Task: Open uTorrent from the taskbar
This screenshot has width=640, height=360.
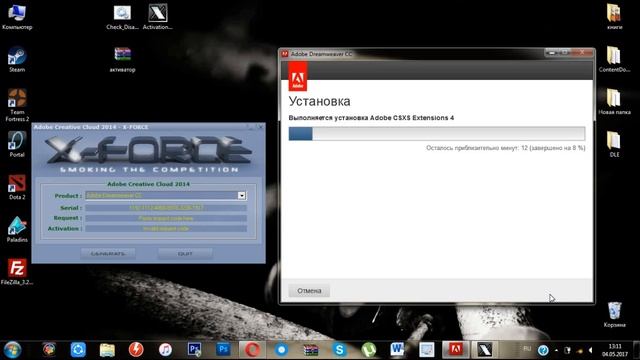Action: point(368,350)
